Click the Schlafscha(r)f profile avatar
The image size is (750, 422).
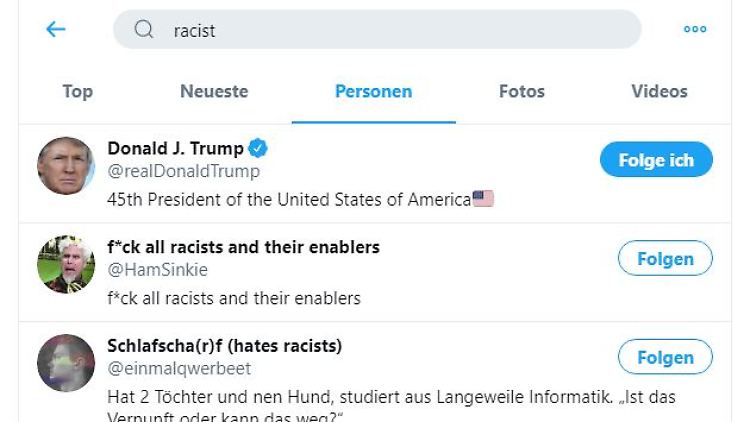[66, 362]
